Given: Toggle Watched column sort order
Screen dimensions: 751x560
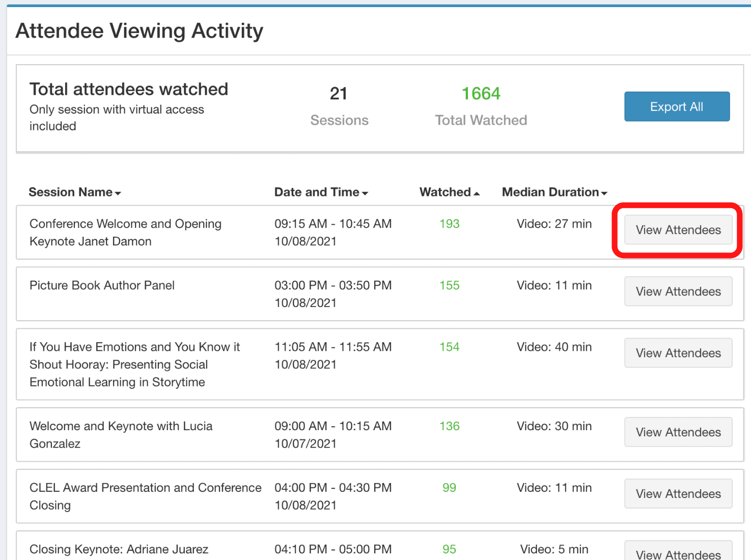Looking at the screenshot, I should (x=449, y=192).
